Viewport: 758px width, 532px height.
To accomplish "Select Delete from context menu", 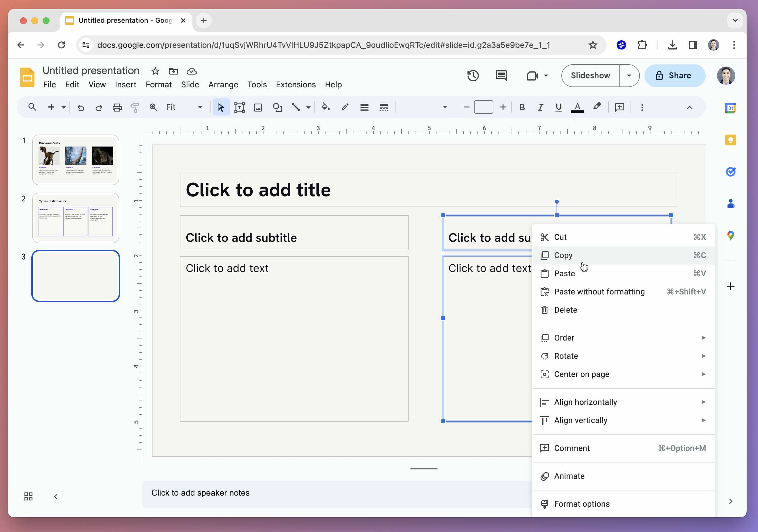I will click(566, 310).
